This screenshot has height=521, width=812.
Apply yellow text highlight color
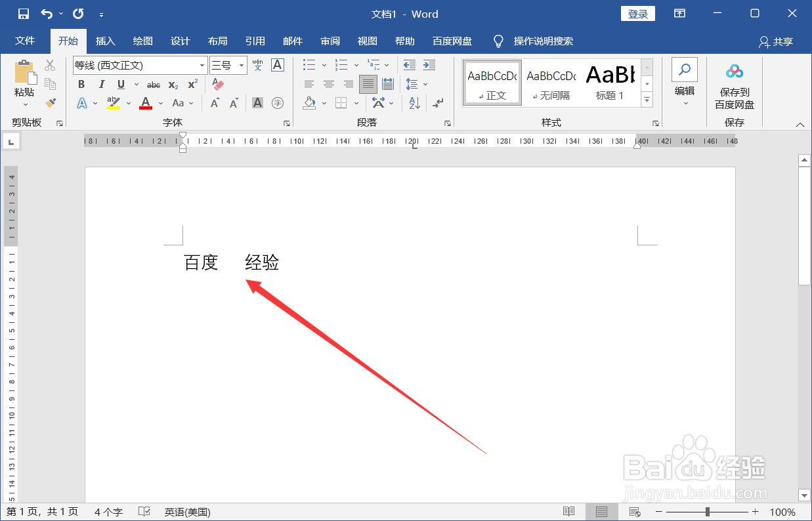tap(114, 103)
